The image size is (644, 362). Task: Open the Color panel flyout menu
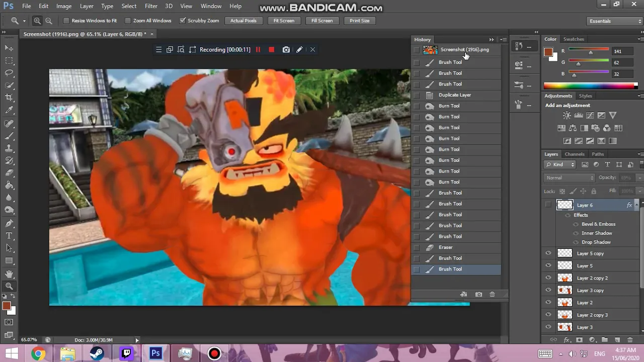coord(640,39)
